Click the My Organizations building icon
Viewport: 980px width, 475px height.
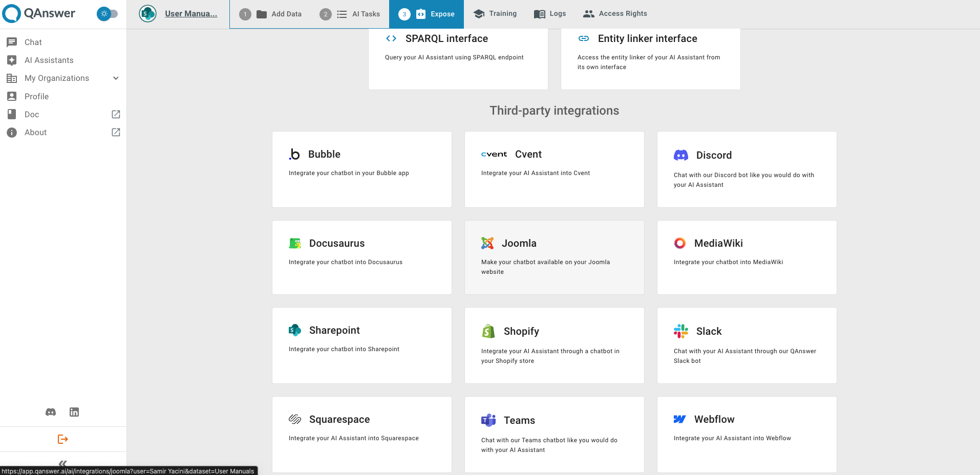(x=12, y=78)
